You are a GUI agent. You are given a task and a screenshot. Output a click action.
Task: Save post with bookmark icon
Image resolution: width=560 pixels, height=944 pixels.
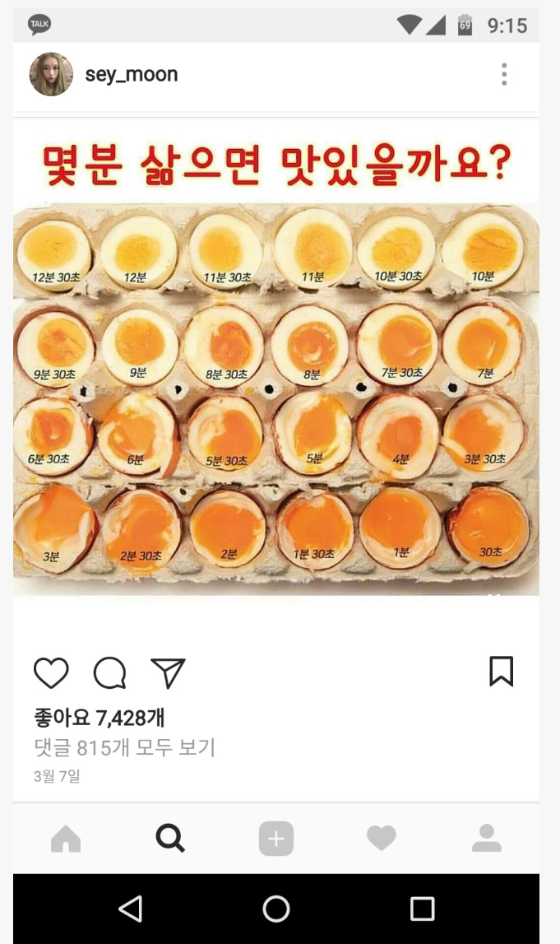(501, 672)
